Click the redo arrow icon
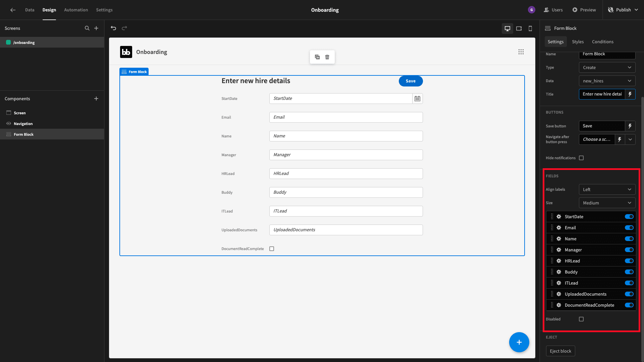The image size is (644, 362). [124, 28]
